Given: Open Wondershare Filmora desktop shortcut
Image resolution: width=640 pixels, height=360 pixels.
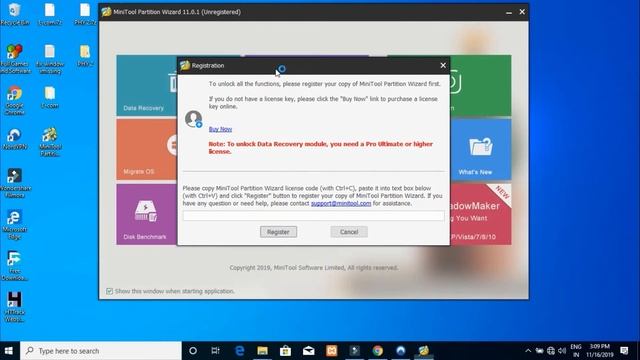Looking at the screenshot, I should [x=15, y=183].
